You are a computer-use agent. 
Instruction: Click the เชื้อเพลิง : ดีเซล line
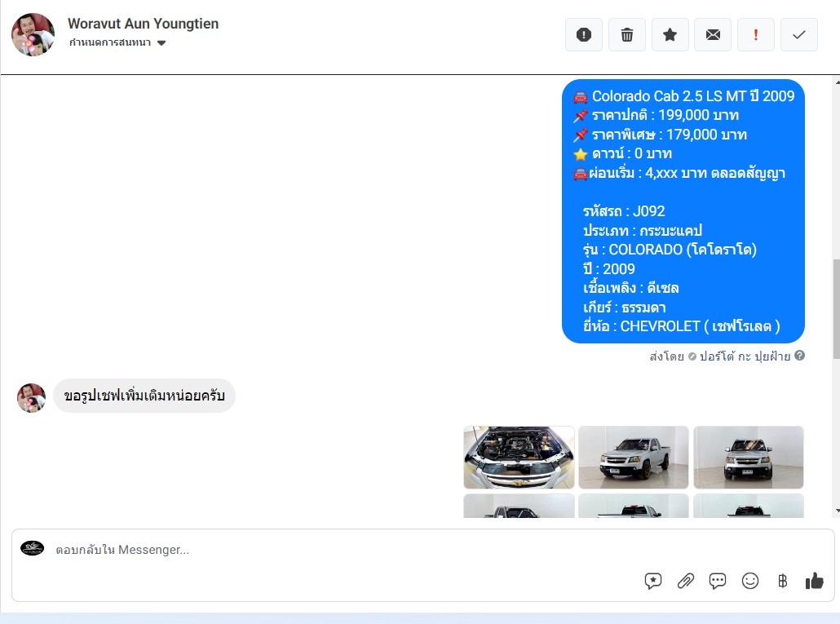[x=631, y=288]
